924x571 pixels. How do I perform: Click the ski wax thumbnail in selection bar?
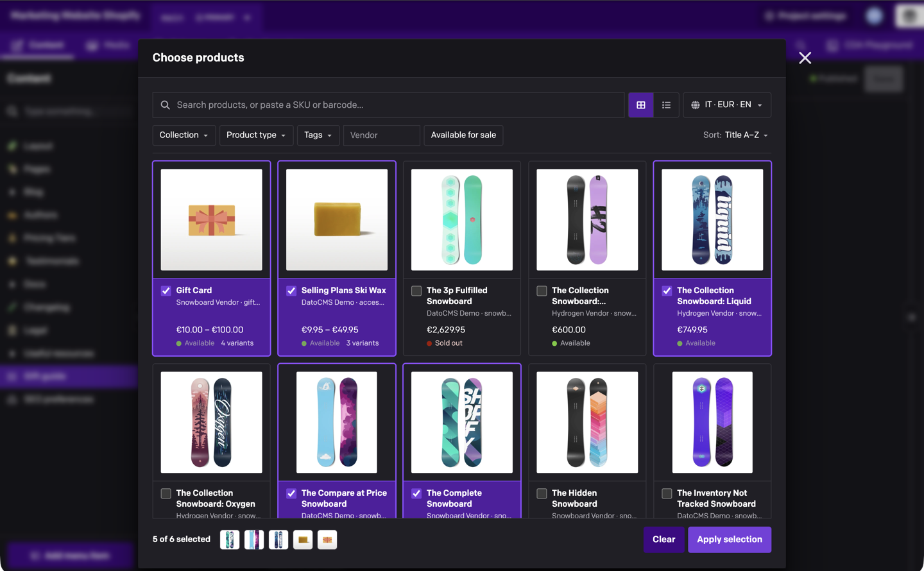(x=303, y=540)
